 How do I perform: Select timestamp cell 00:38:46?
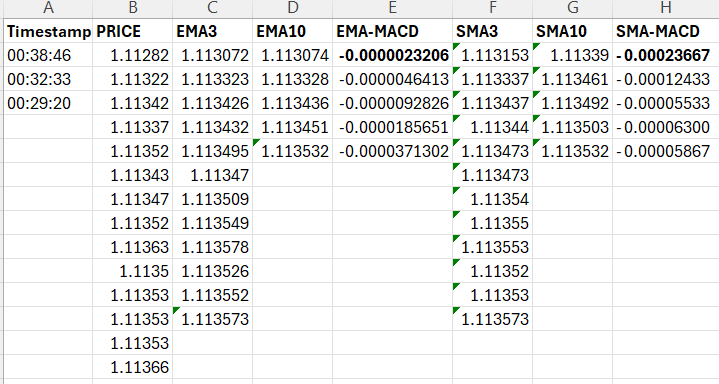(48, 55)
